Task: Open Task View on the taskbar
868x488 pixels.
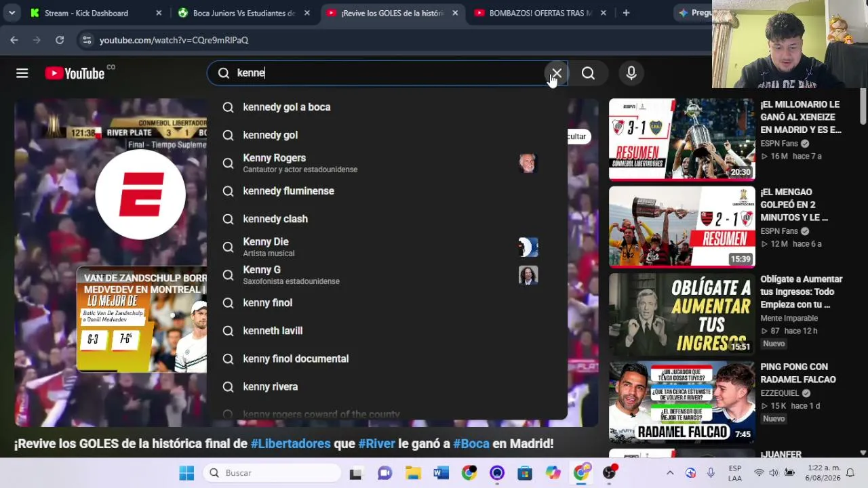Action: coord(355,473)
